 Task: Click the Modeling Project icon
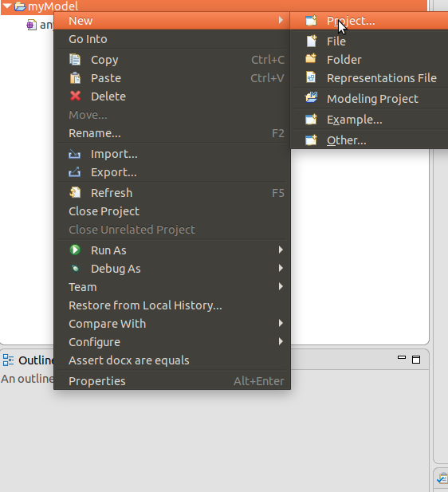point(311,97)
